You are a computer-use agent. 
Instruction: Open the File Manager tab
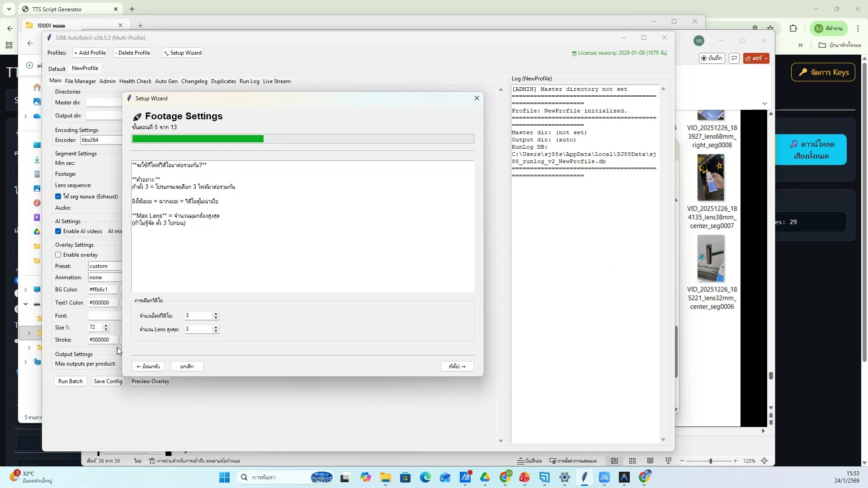(80, 81)
